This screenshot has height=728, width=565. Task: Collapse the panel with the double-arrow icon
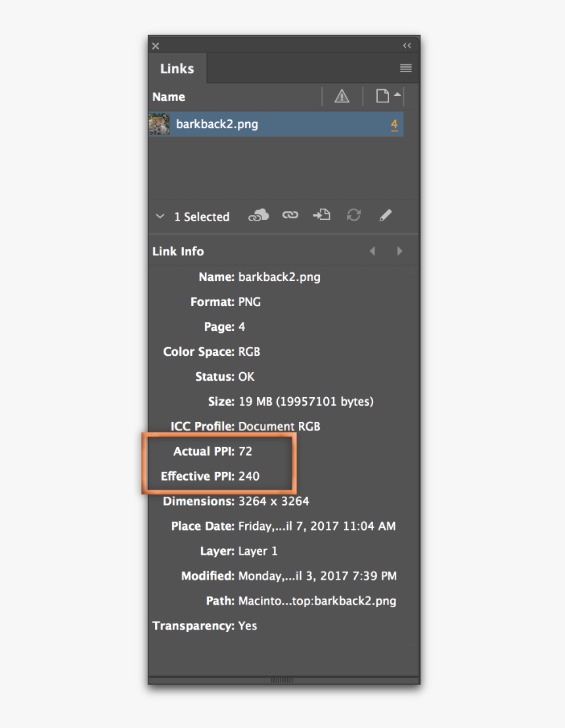click(x=407, y=45)
